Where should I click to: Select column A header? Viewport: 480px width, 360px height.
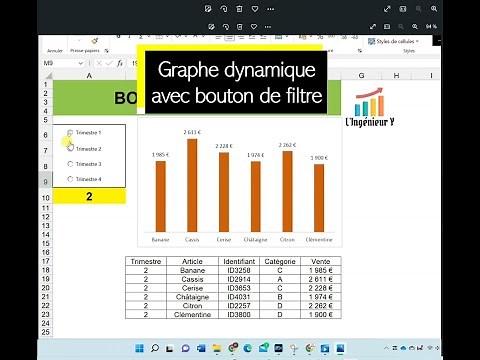tap(89, 76)
